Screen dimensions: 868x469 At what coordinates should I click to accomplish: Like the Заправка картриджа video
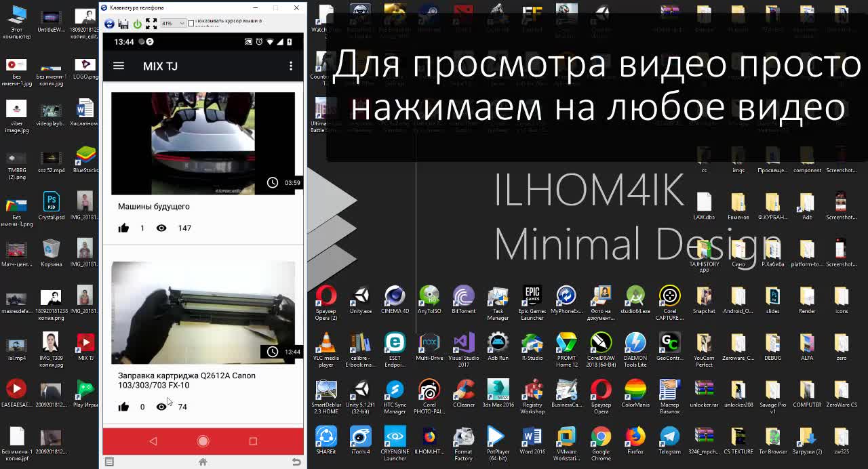[x=123, y=407]
